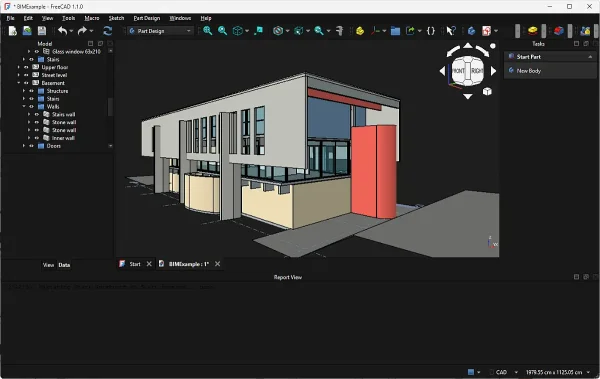Expand the Street level tree item
This screenshot has width=600, height=379.
18,75
